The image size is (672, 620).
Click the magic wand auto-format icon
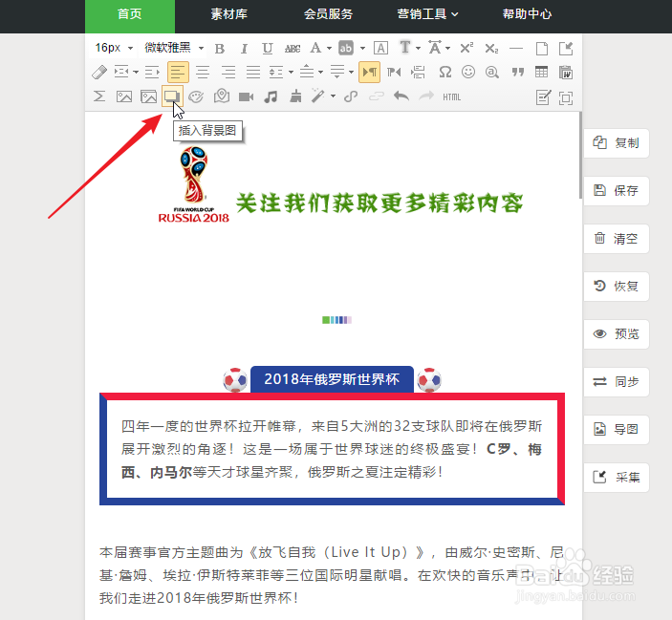(317, 96)
